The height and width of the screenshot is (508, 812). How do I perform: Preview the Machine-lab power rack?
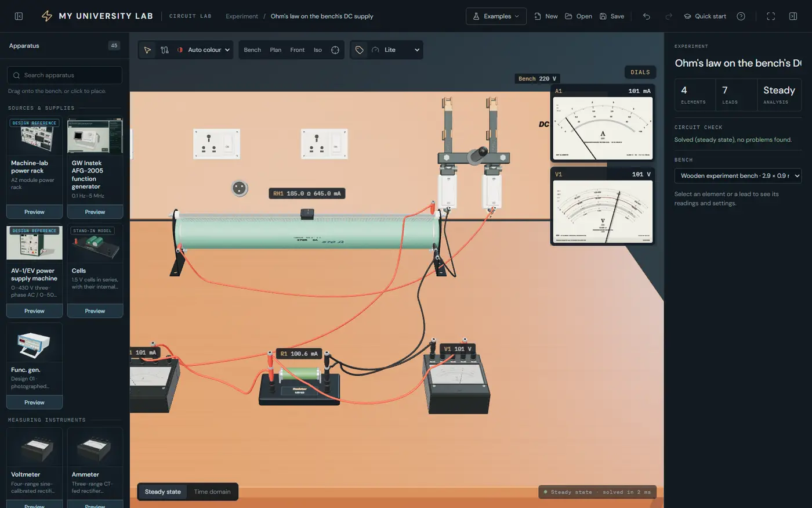tap(34, 212)
